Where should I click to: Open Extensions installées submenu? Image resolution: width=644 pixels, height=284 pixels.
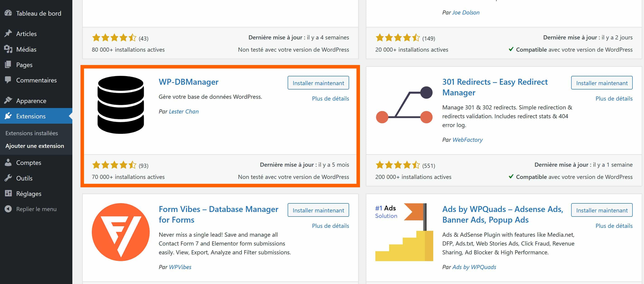click(31, 133)
